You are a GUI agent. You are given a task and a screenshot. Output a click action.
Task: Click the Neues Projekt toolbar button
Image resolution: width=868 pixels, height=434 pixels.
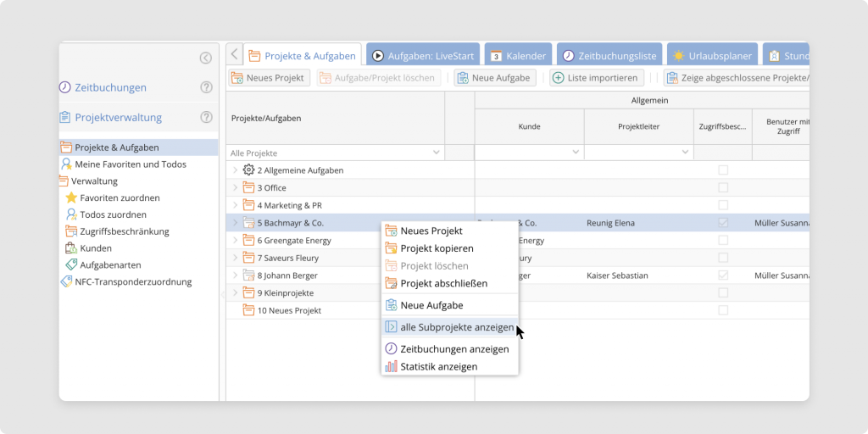[268, 78]
